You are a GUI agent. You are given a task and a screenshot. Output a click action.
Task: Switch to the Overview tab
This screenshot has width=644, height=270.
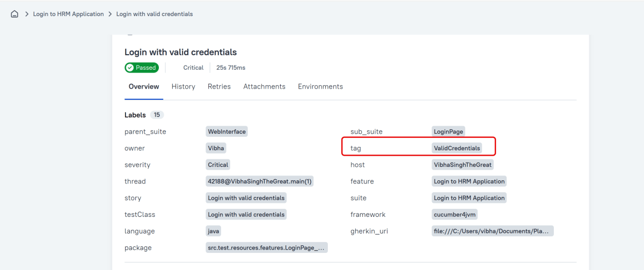click(x=144, y=86)
